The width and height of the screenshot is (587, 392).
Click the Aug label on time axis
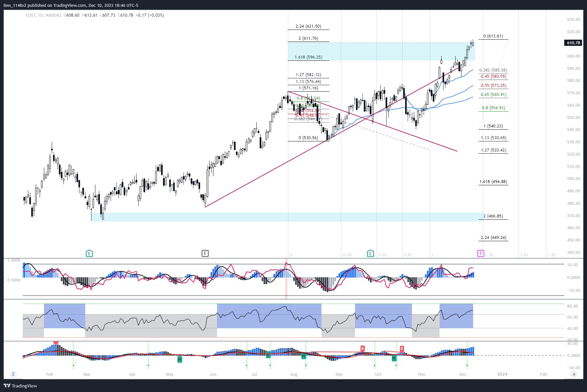tap(293, 374)
